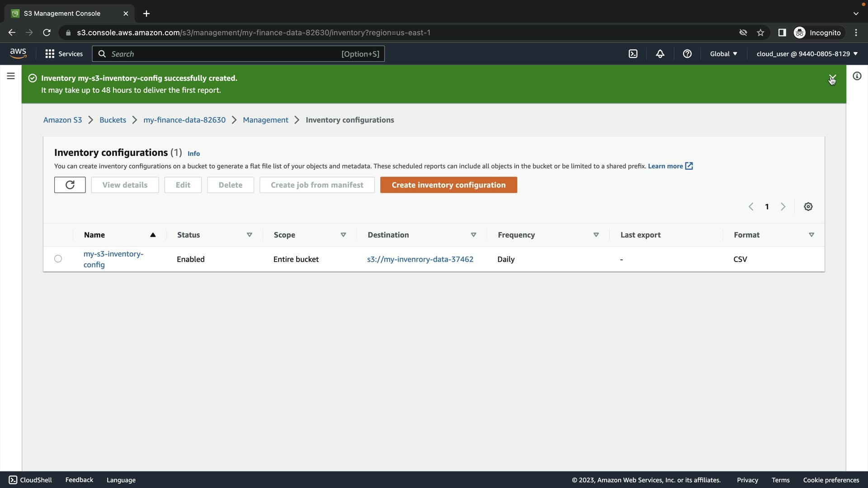The image size is (868, 488).
Task: Open the notifications bell
Action: [x=660, y=54]
